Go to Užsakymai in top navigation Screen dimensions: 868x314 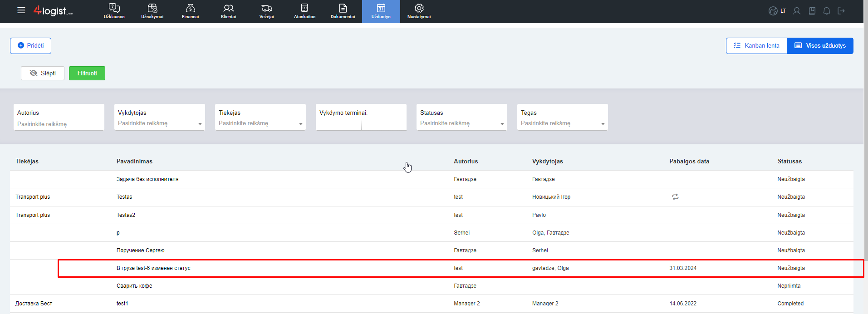152,11
